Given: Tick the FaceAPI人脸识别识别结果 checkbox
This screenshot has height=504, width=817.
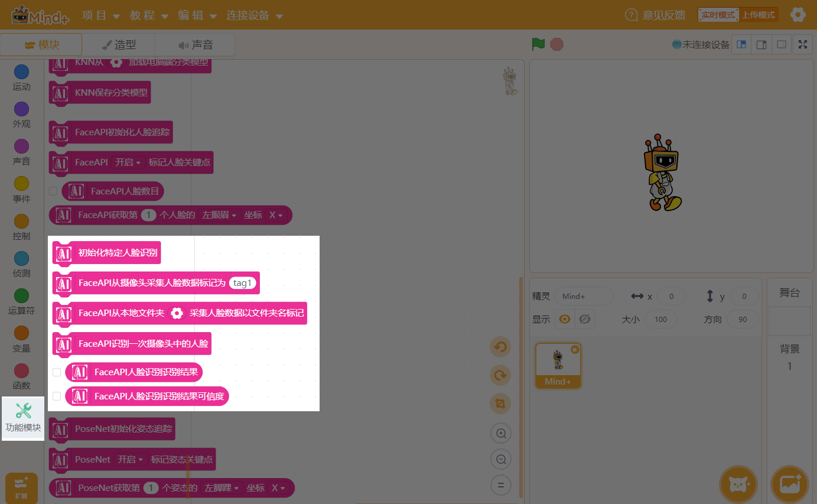Looking at the screenshot, I should [x=57, y=372].
